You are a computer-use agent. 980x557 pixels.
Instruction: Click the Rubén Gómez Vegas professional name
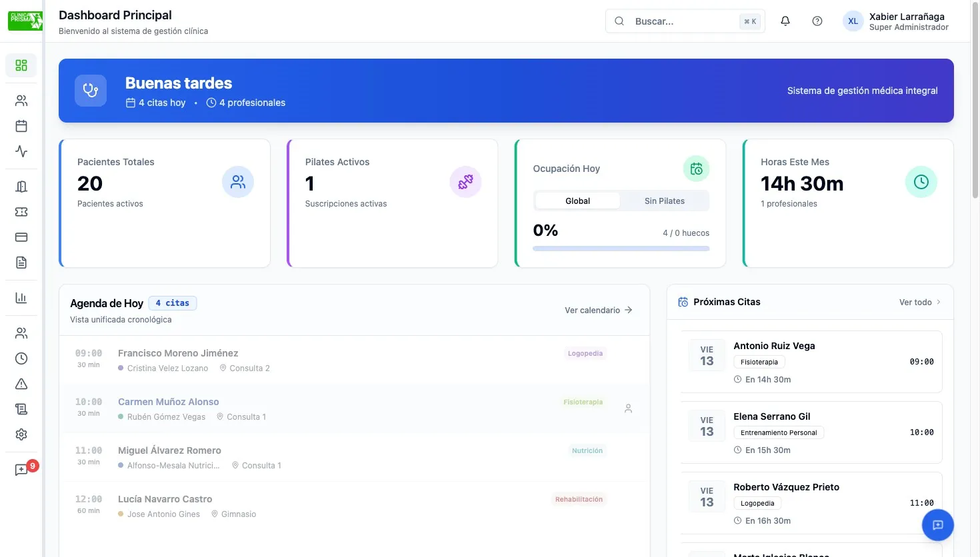click(x=166, y=417)
